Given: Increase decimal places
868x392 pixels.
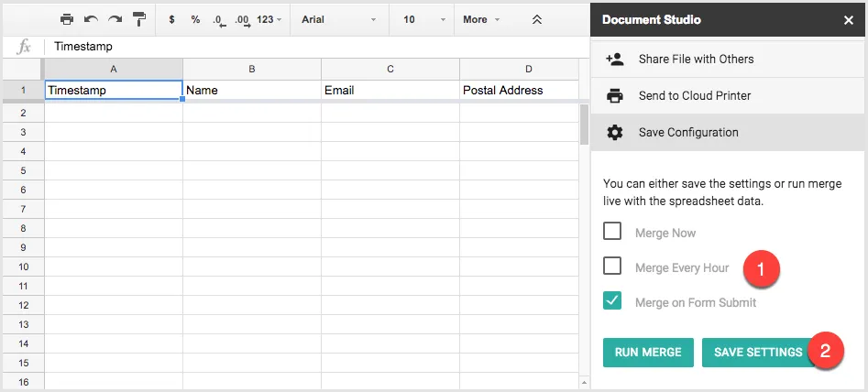Looking at the screenshot, I should (x=243, y=20).
